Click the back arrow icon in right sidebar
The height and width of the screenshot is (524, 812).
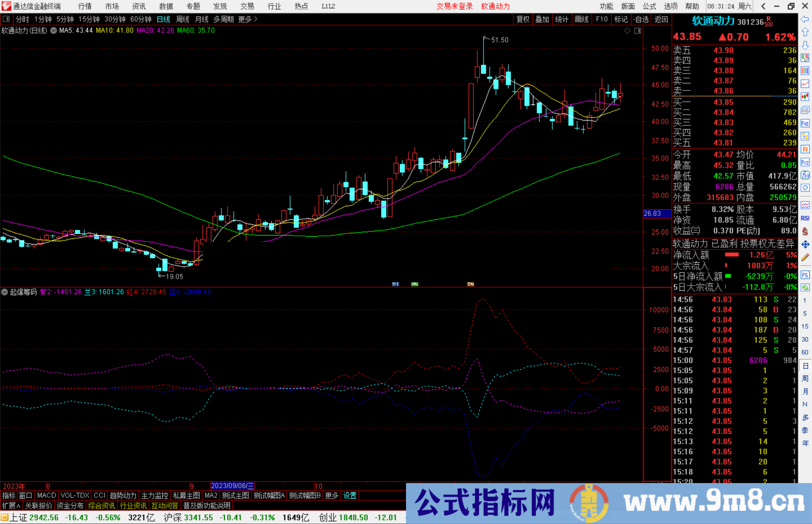coord(805,19)
